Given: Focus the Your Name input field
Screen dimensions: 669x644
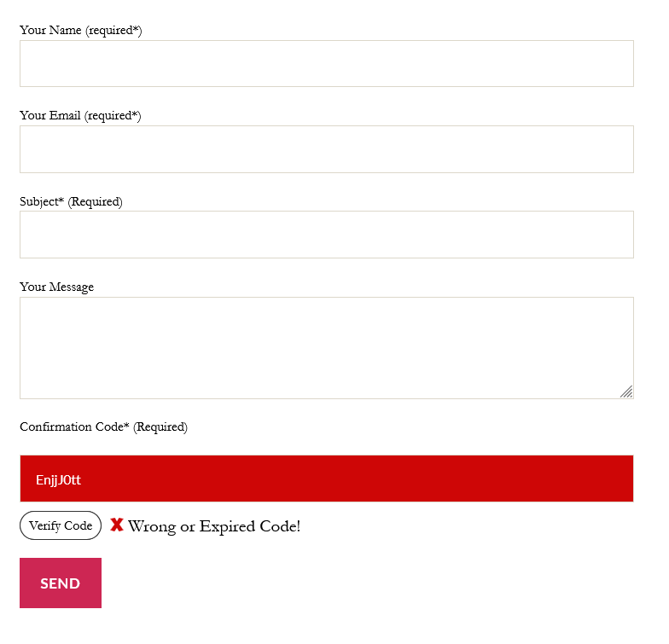Looking at the screenshot, I should click(326, 64).
